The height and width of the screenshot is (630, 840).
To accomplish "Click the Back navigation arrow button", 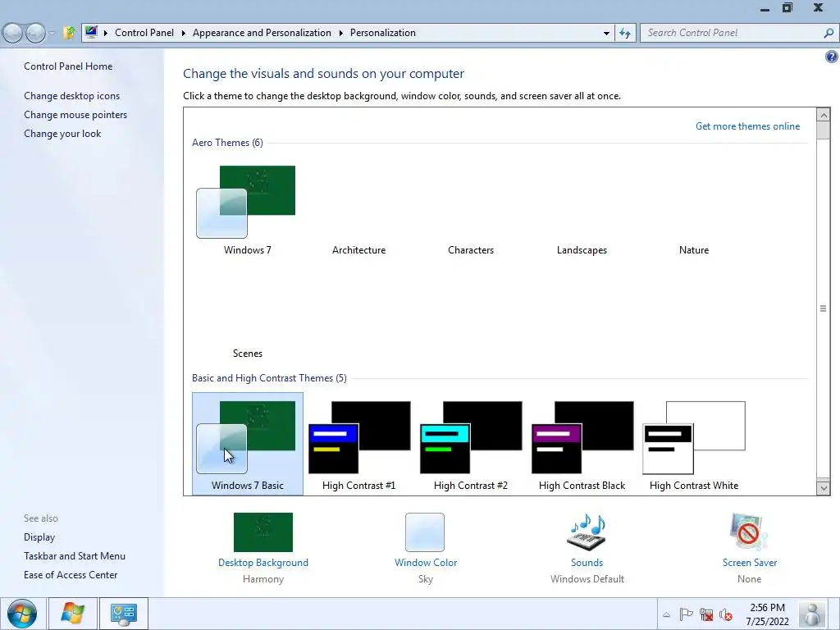I will coord(13,33).
